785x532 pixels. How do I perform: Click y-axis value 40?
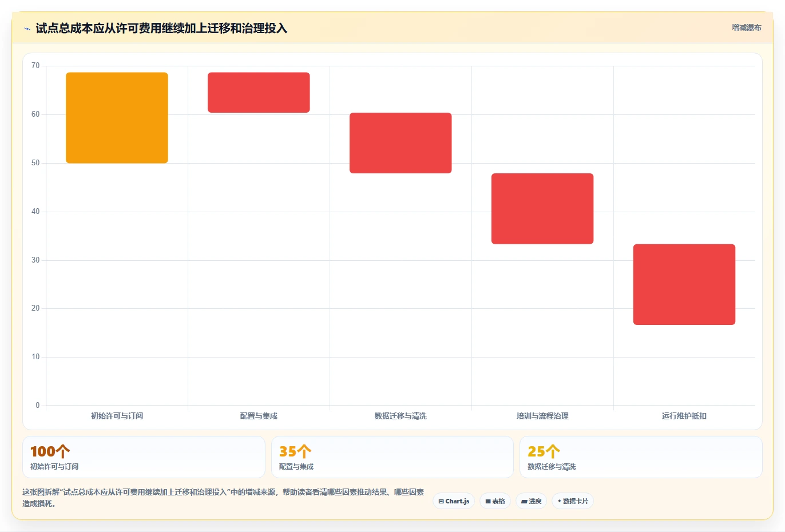(x=35, y=212)
